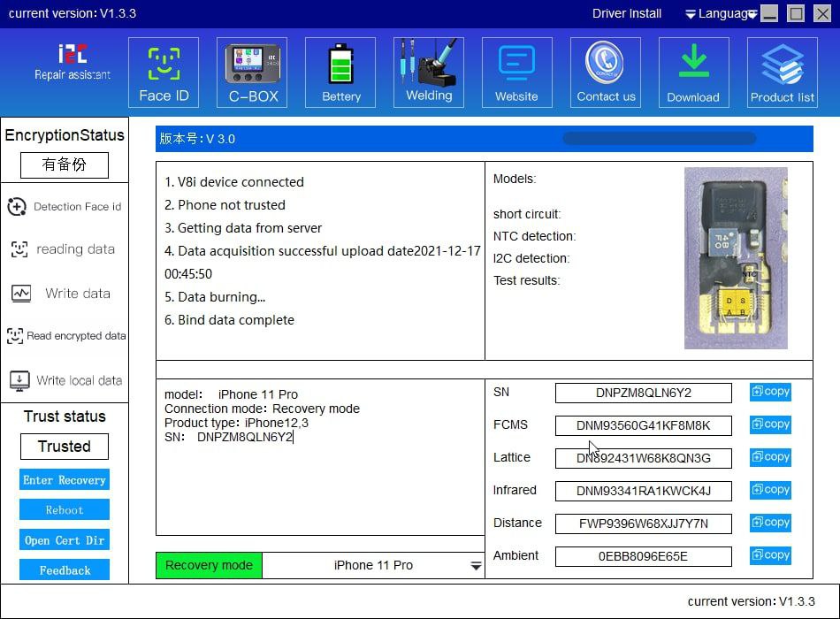This screenshot has height=619, width=840.
Task: Copy the Distance value
Action: click(x=770, y=523)
